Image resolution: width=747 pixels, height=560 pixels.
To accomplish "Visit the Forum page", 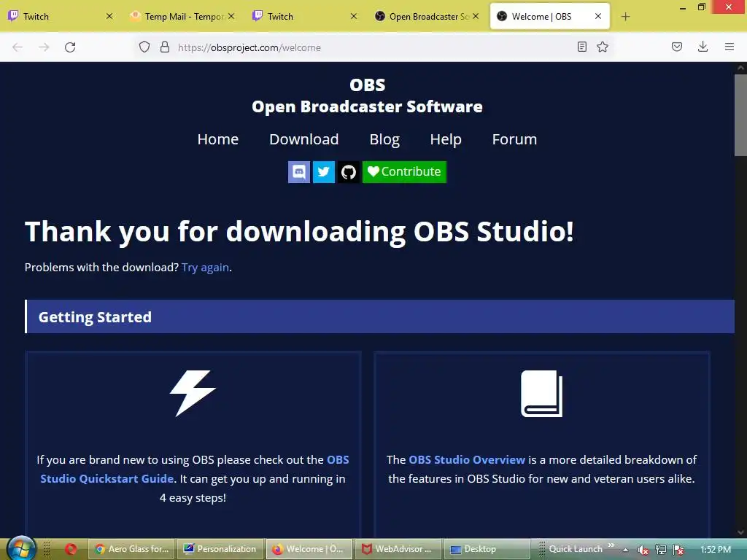I will [514, 139].
